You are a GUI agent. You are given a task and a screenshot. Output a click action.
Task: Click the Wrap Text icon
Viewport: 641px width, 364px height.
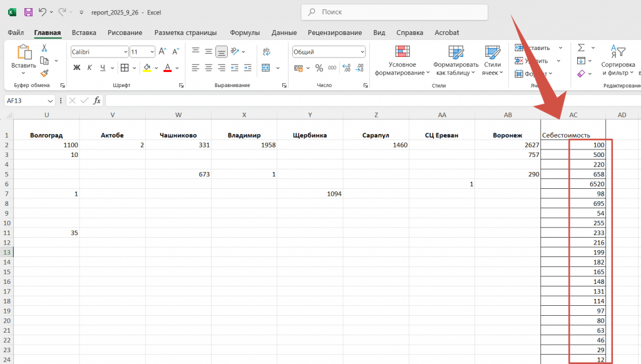pyautogui.click(x=266, y=52)
